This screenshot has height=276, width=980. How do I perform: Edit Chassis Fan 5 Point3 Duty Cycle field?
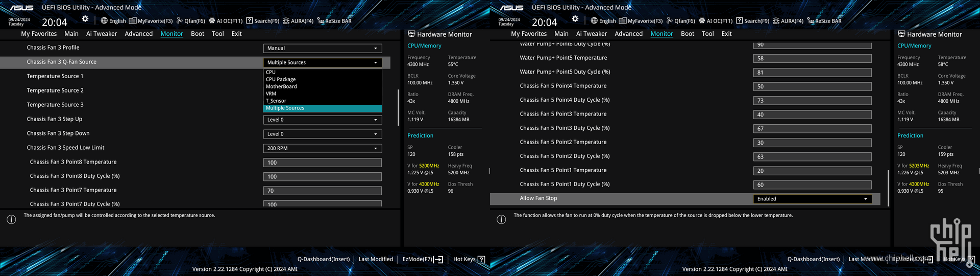click(x=813, y=129)
